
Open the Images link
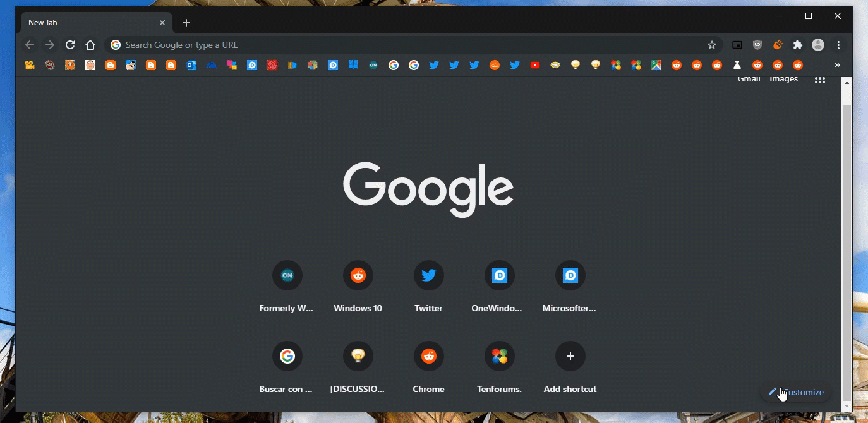(x=783, y=79)
